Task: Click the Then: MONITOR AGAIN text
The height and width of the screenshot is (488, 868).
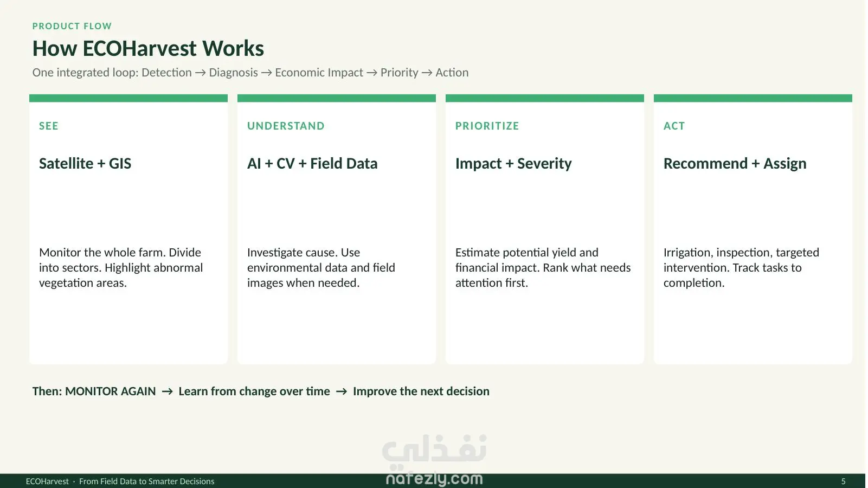Action: [94, 391]
